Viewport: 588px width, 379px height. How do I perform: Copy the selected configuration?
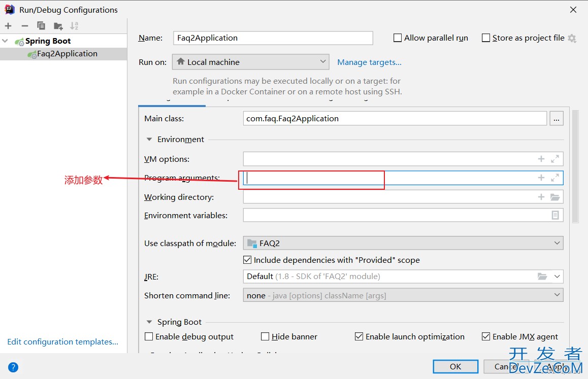tap(41, 26)
